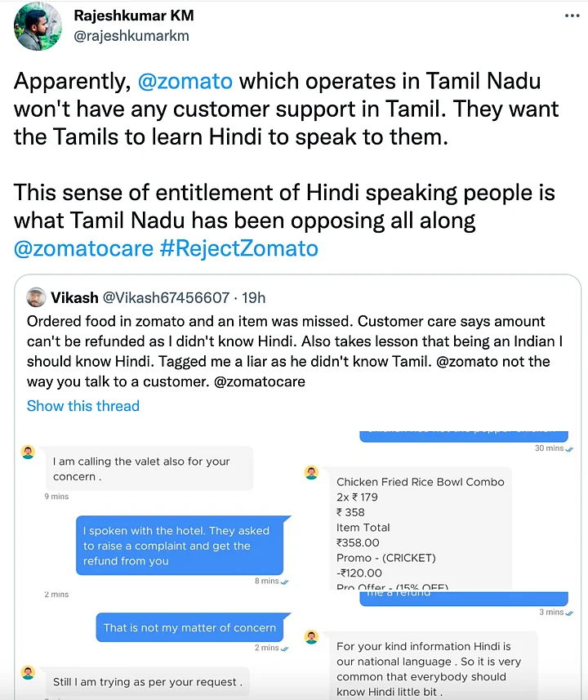Click Vikash's small avatar in the quoted tweet
This screenshot has height=700, width=588.
[36, 297]
